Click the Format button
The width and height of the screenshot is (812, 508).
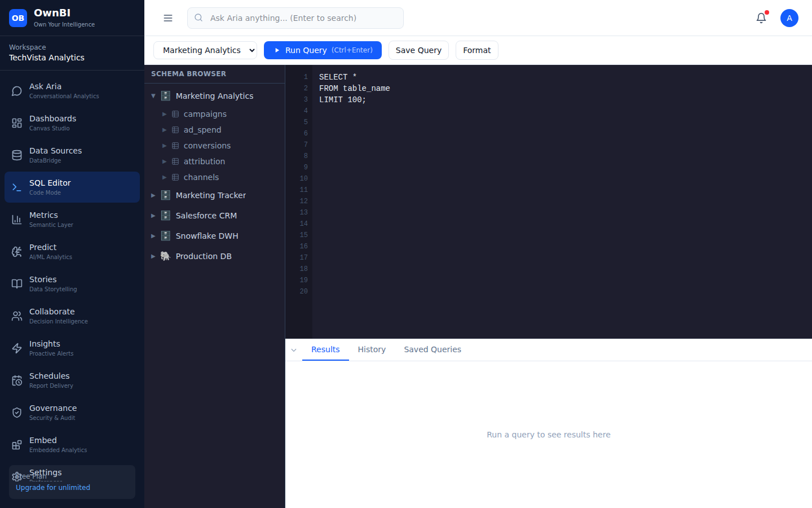point(477,50)
